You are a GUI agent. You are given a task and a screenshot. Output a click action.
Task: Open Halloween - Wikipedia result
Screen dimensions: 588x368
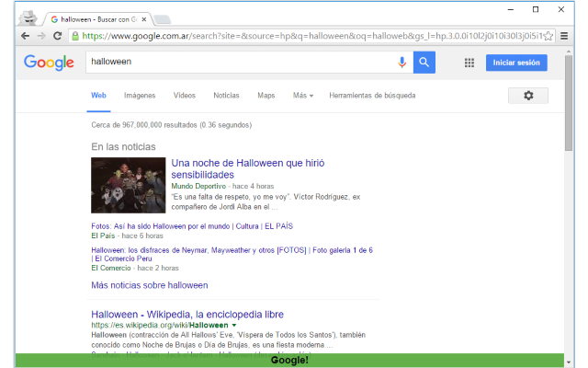pyautogui.click(x=187, y=315)
